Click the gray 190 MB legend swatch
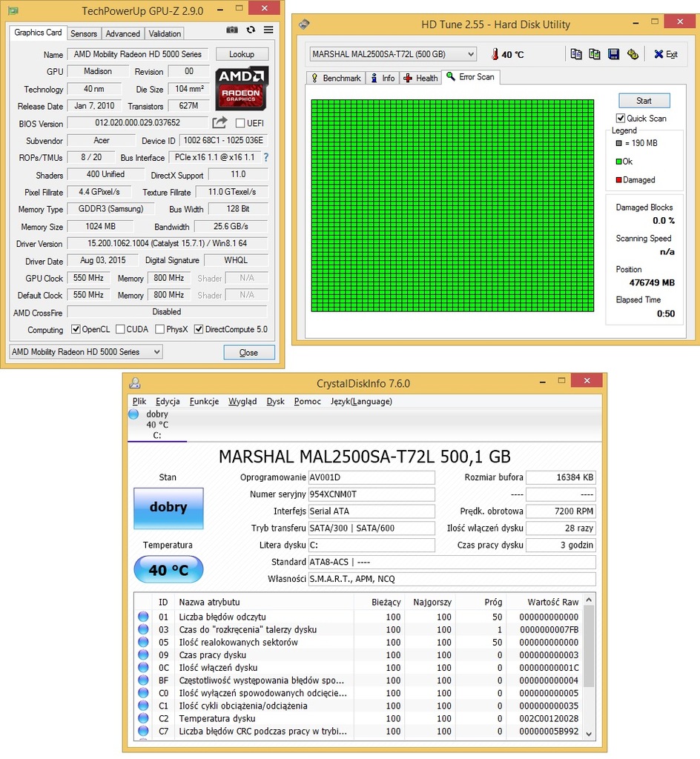 618,143
